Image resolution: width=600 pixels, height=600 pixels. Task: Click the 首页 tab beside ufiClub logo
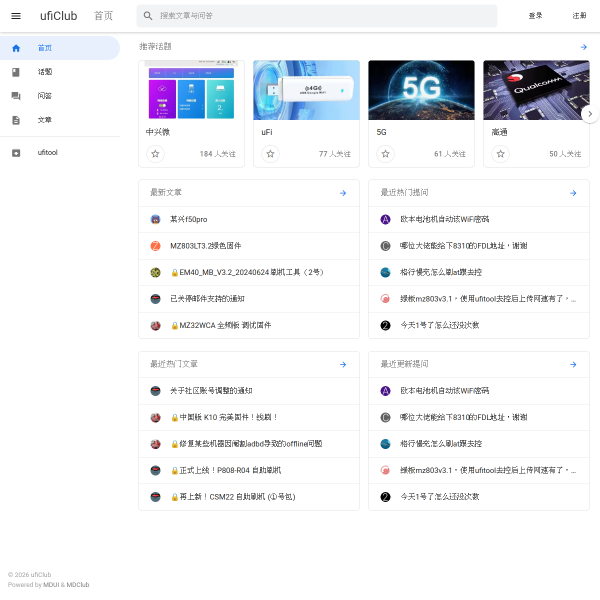coord(103,16)
